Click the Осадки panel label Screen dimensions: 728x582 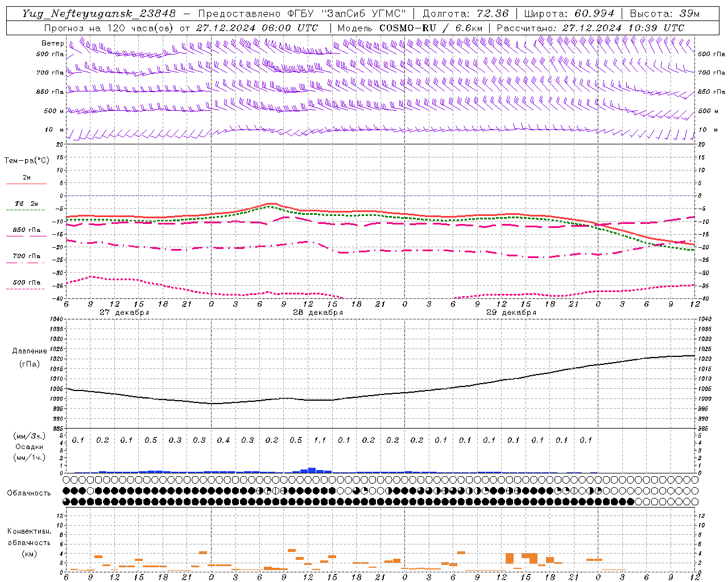point(29,447)
